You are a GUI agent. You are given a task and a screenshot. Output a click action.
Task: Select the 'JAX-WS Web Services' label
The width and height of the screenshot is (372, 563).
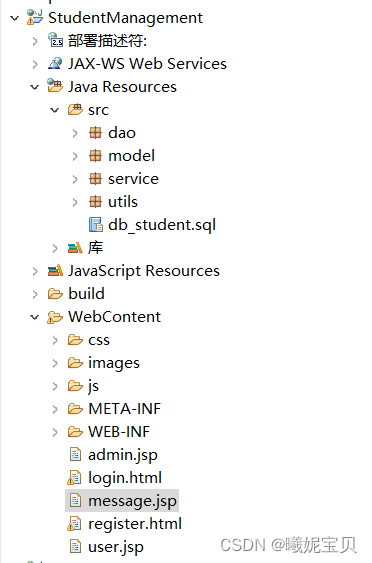click(147, 64)
